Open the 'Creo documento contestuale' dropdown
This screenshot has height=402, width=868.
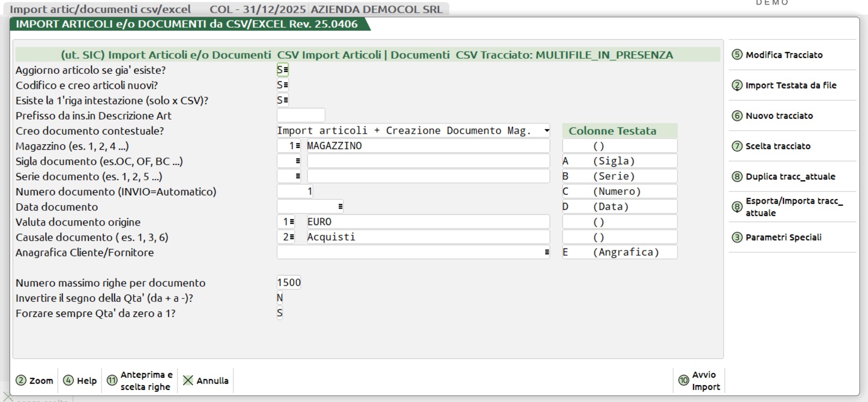pos(547,131)
